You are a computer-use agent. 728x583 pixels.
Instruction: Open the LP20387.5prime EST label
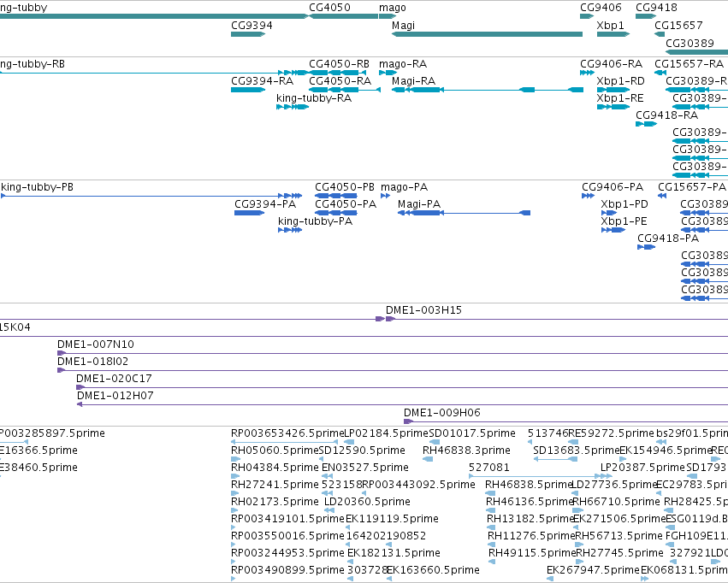coord(642,468)
